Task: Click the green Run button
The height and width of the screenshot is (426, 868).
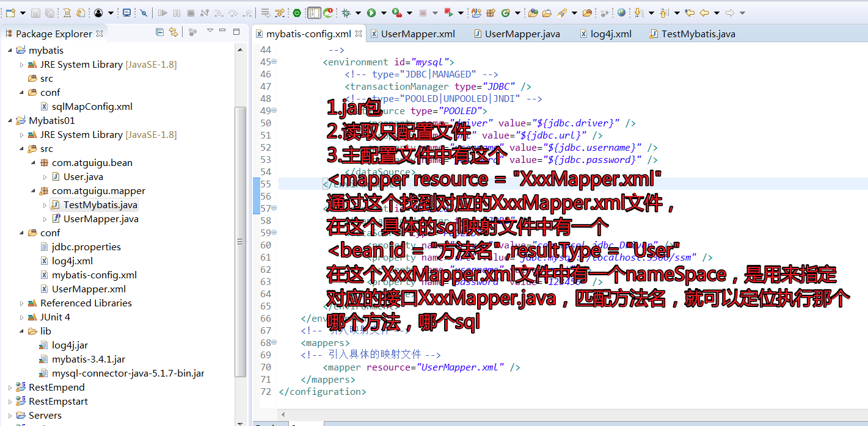Action: coord(371,13)
